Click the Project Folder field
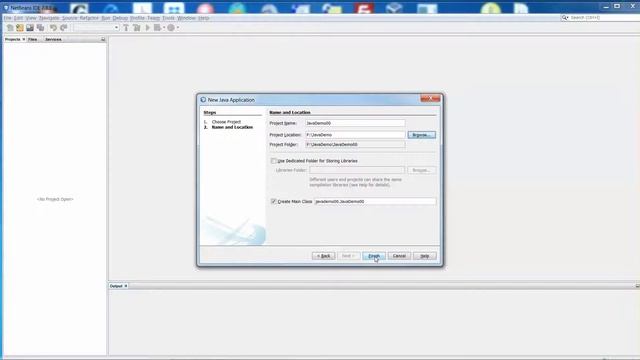This screenshot has height=360, width=640. pyautogui.click(x=355, y=144)
